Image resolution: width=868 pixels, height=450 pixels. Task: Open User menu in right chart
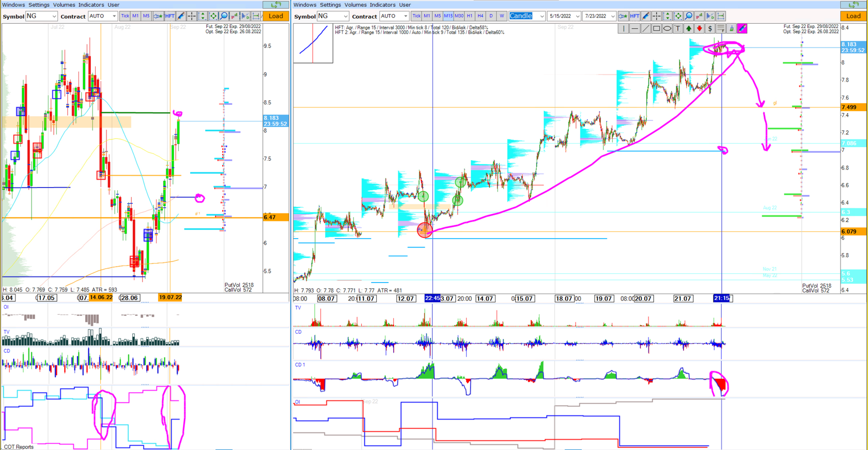[x=405, y=5]
